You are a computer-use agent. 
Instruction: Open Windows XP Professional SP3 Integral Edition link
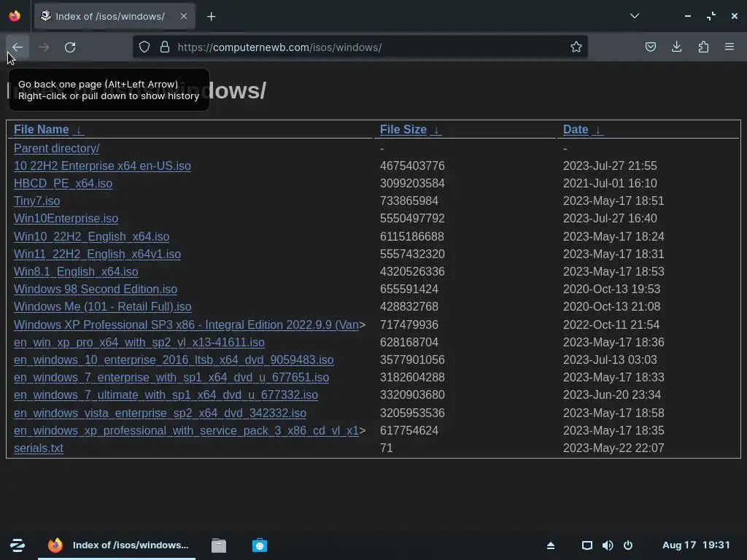[x=186, y=324]
